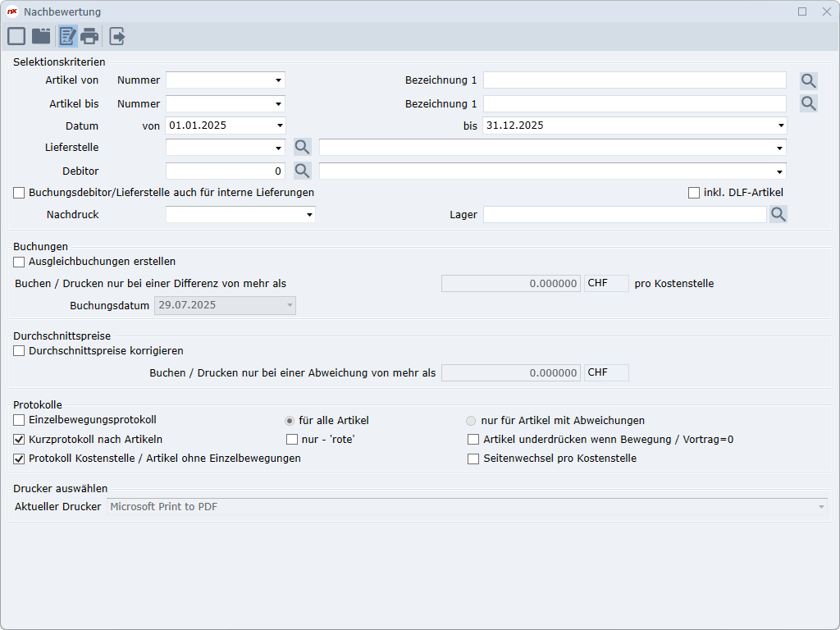Viewport: 840px width, 630px height.
Task: Open the Datum bis date dropdown
Action: [x=781, y=126]
